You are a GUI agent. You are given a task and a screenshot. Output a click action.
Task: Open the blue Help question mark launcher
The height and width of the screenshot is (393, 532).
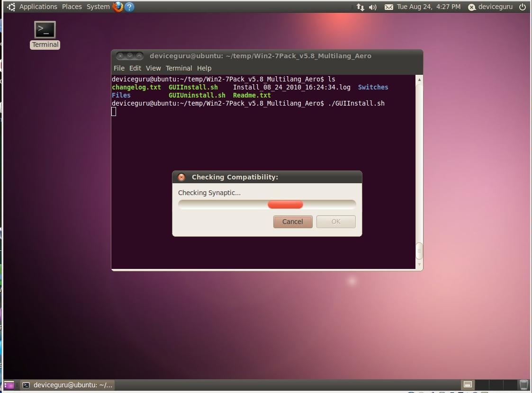point(129,7)
